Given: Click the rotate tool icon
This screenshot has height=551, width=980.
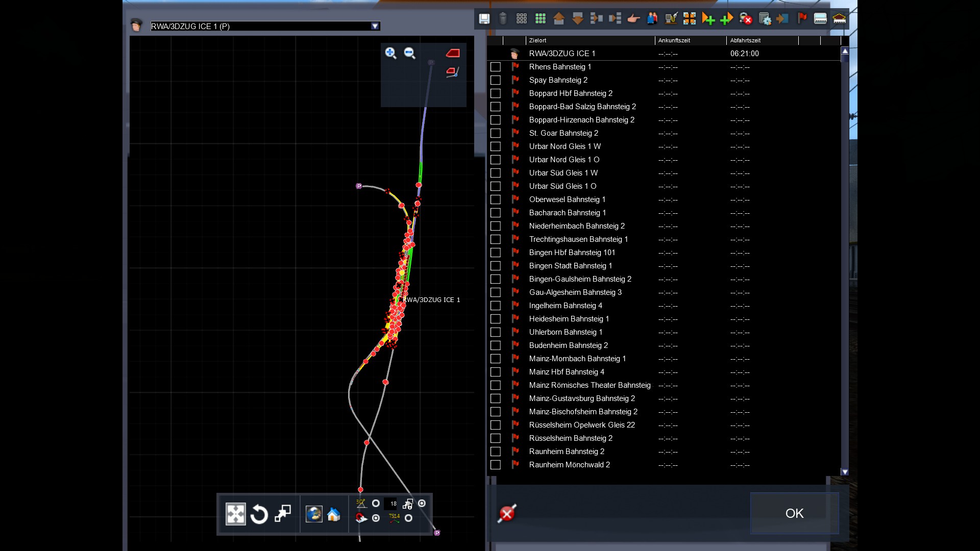Looking at the screenshot, I should coord(259,514).
